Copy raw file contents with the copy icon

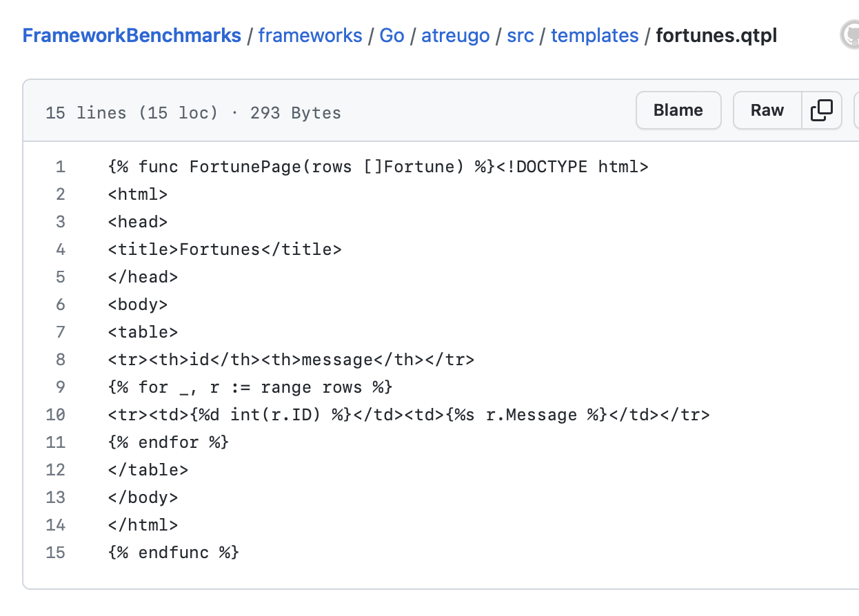pyautogui.click(x=822, y=110)
